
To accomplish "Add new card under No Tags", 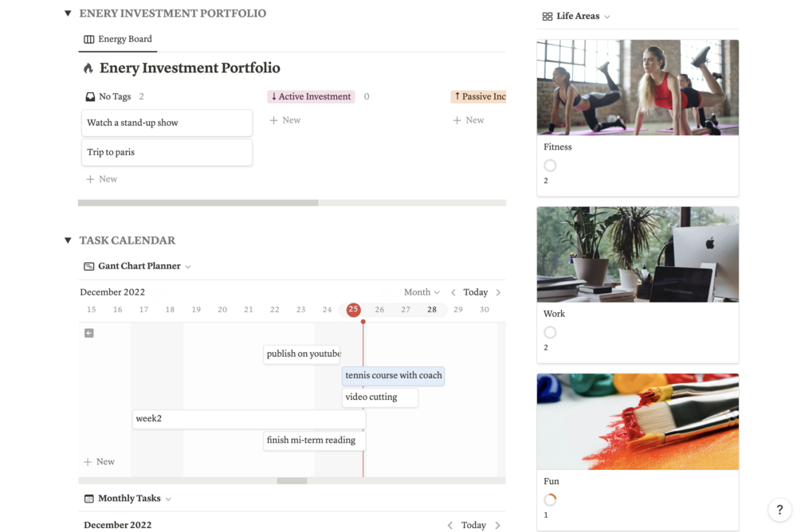I will 102,179.
